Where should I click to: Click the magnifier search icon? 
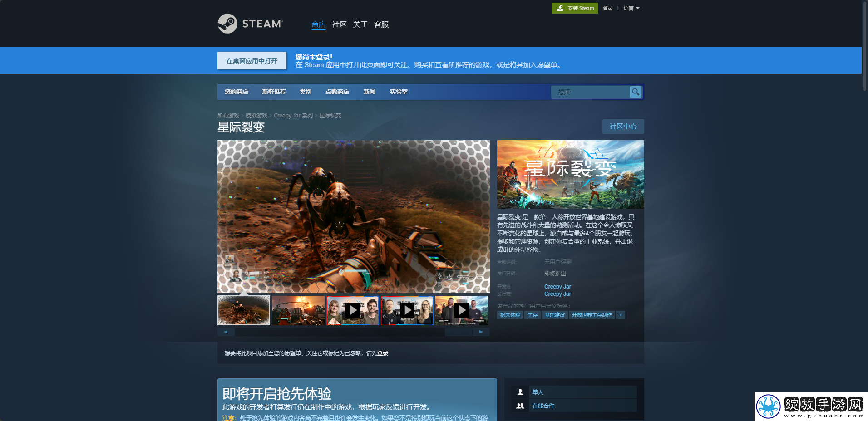tap(636, 92)
